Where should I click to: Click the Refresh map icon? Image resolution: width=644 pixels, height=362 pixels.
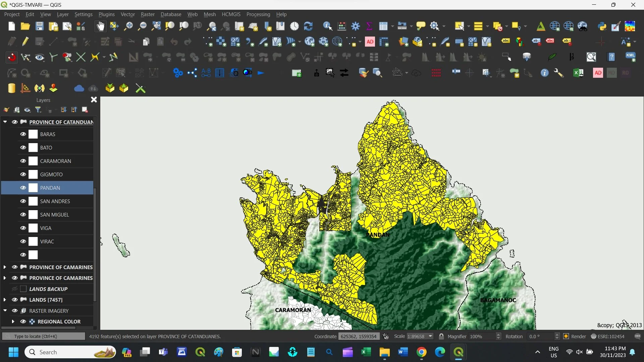(x=308, y=26)
